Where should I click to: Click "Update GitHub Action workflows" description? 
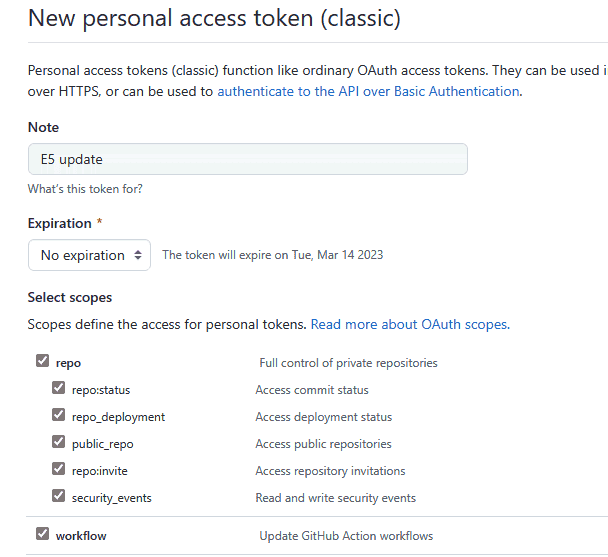(346, 536)
